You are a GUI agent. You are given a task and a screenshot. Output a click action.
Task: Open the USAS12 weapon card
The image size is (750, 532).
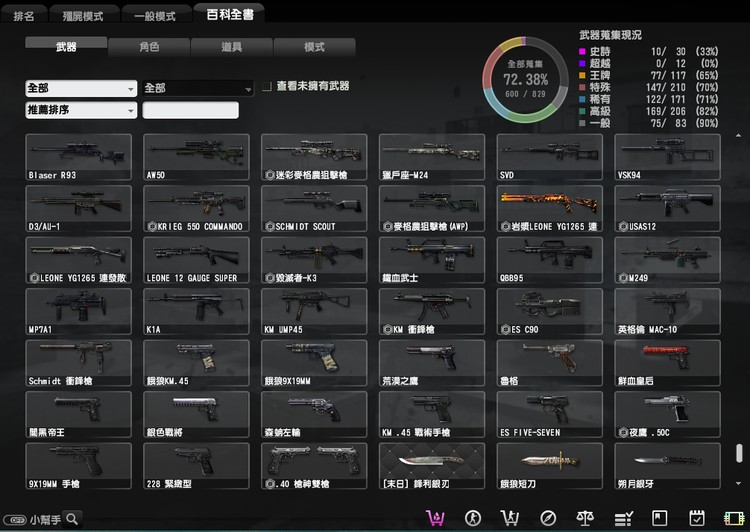667,209
